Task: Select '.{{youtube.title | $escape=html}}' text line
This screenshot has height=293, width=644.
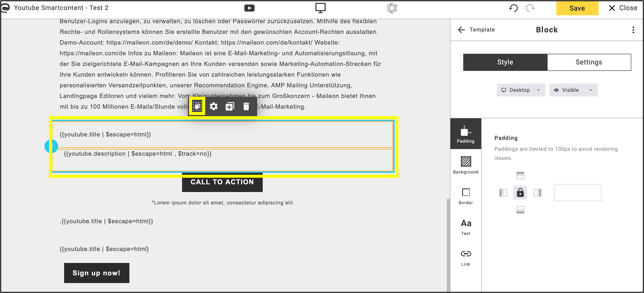Action: pos(106,221)
